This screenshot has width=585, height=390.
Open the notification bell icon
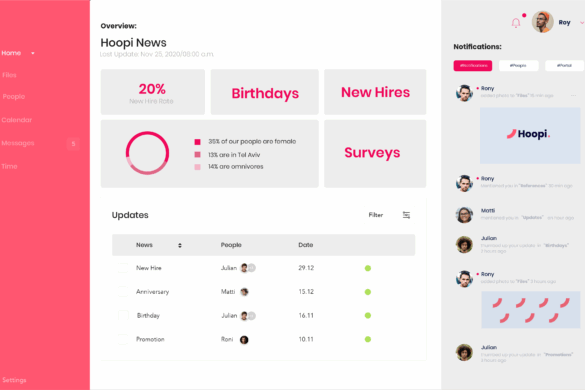[516, 23]
